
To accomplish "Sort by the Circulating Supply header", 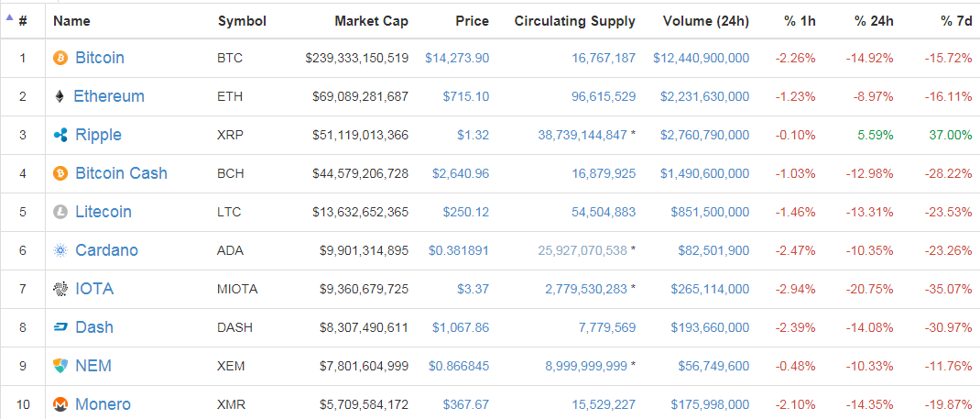I will 574,20.
